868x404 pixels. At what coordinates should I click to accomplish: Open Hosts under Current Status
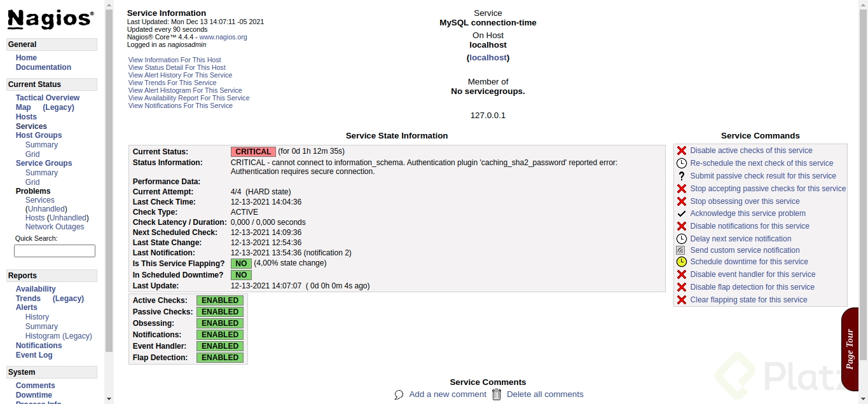click(x=26, y=117)
